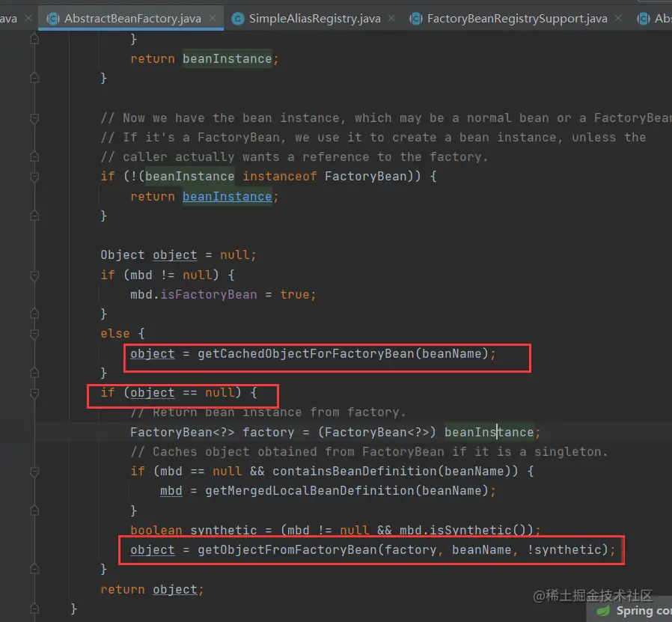
Task: Open the FactoryBeanRegistrySupport.java tab
Action: coord(517,19)
